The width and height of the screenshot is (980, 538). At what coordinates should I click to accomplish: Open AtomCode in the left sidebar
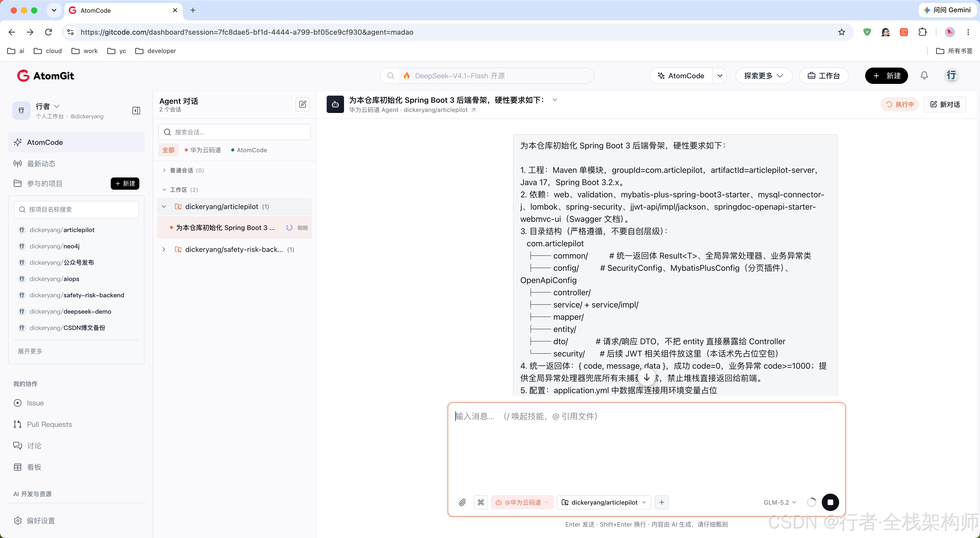coord(76,142)
